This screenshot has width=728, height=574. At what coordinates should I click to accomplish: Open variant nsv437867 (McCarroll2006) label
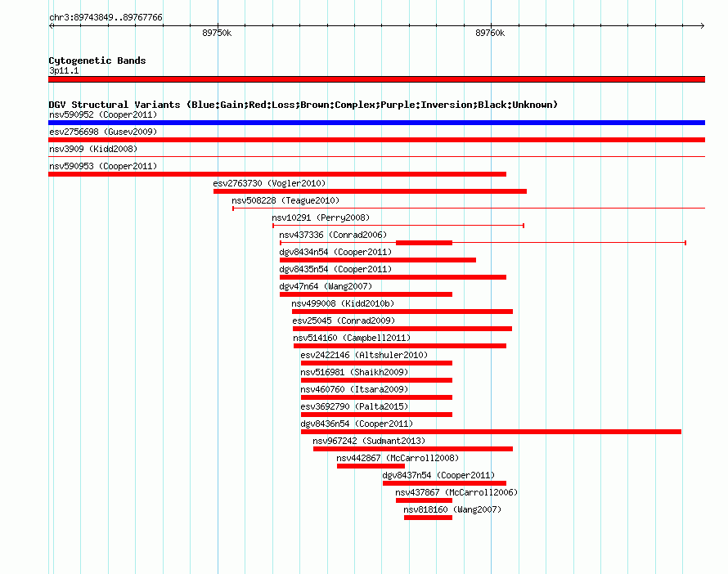coord(456,492)
